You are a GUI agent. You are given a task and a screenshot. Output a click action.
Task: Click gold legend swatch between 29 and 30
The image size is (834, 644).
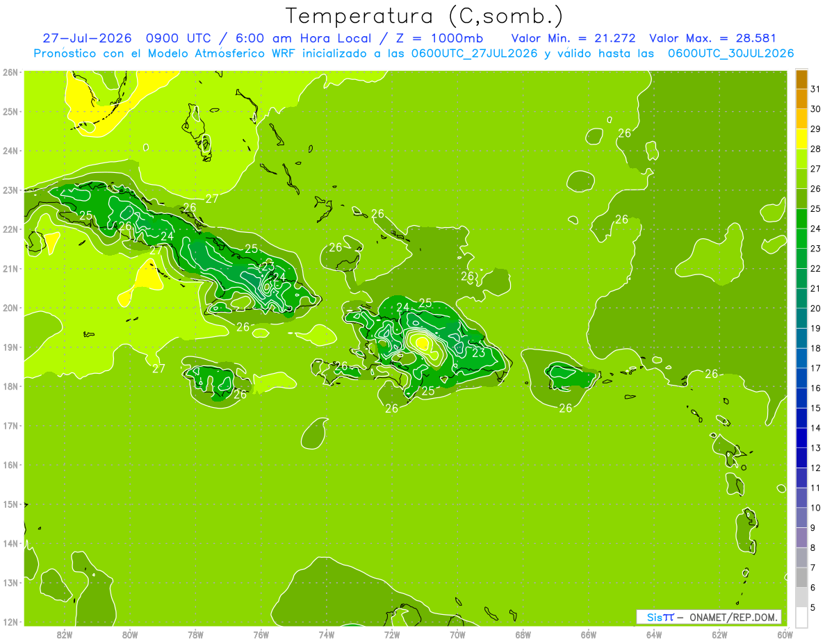coord(801,119)
